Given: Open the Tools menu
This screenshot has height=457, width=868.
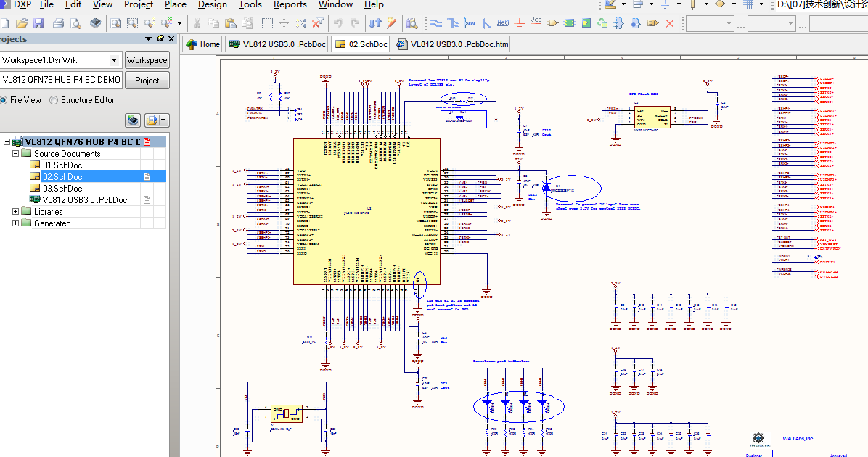Looking at the screenshot, I should tap(250, 4).
